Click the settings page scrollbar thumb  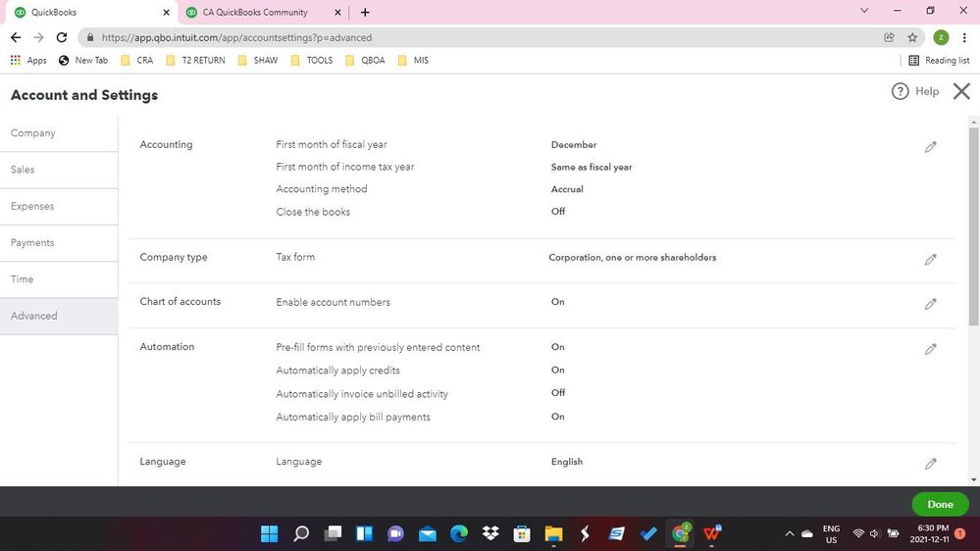click(973, 226)
